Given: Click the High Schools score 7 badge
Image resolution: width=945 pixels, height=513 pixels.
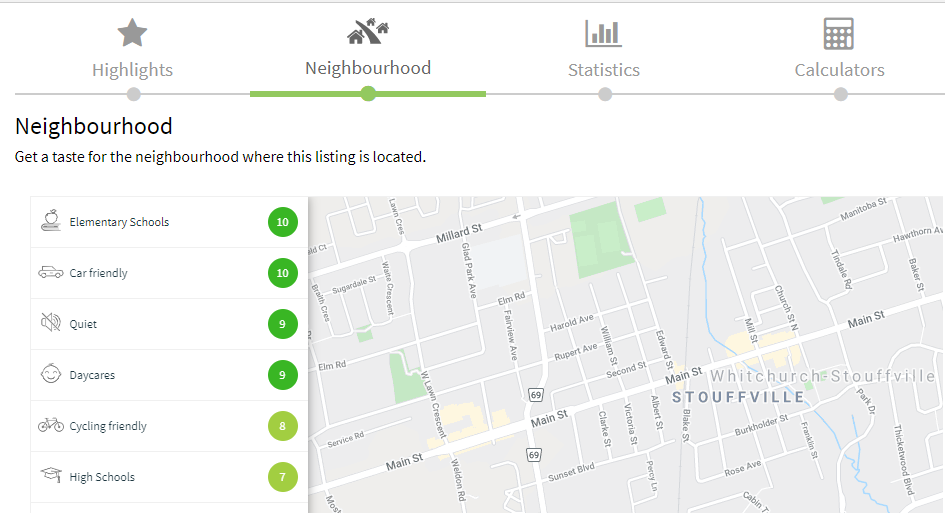Looking at the screenshot, I should click(283, 477).
